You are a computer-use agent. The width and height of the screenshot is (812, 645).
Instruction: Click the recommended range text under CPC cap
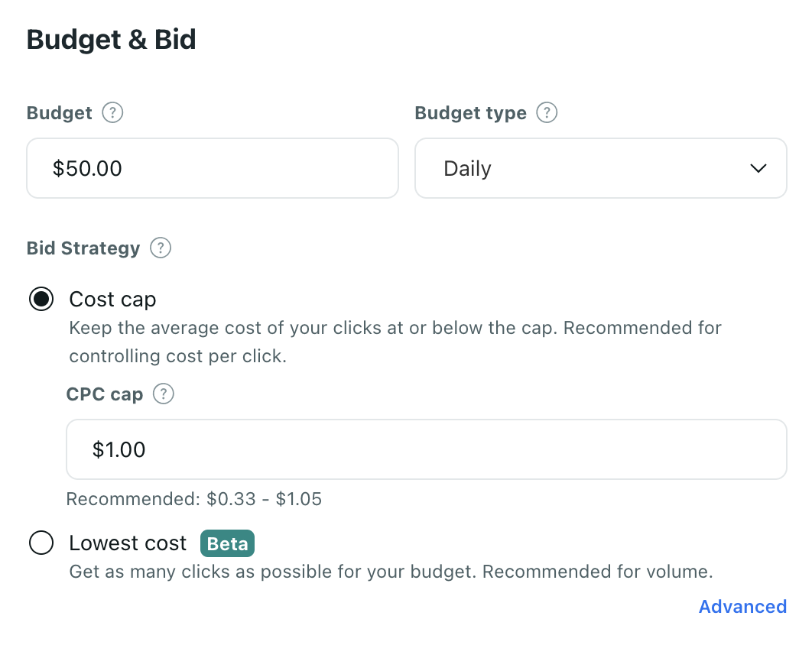pos(194,498)
